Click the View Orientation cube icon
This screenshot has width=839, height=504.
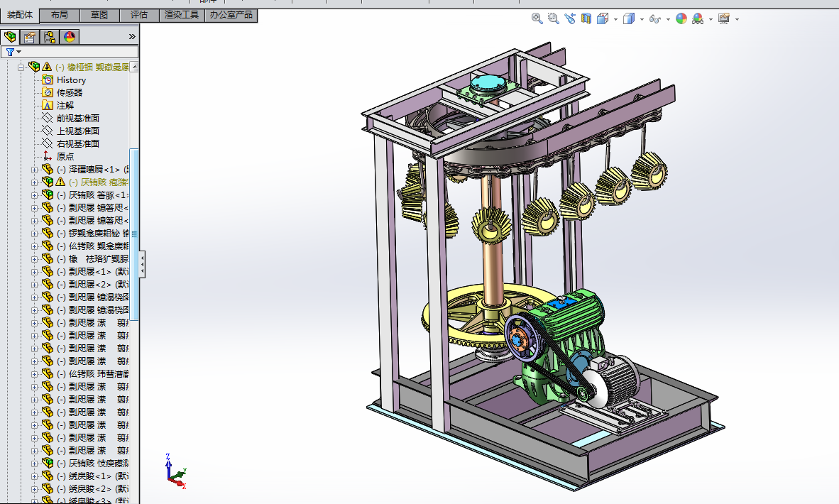click(x=603, y=18)
